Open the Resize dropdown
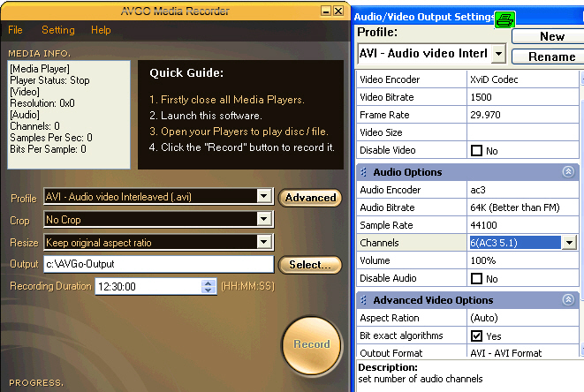This screenshot has height=392, width=584. click(x=264, y=242)
